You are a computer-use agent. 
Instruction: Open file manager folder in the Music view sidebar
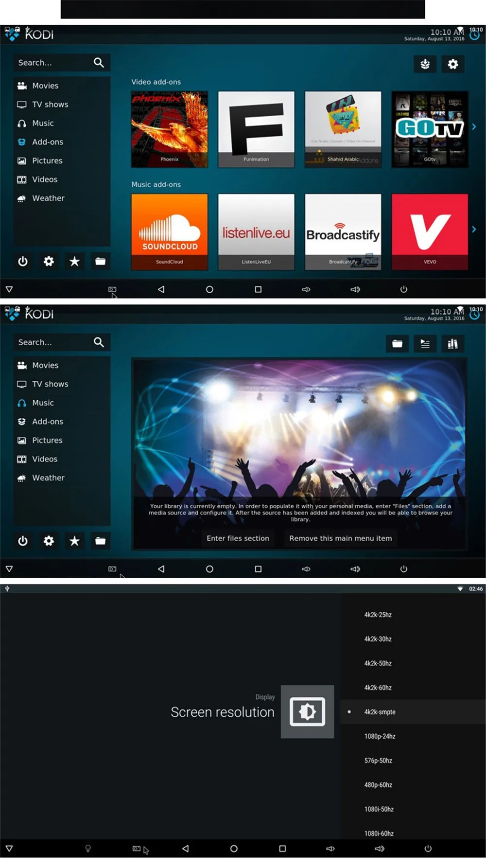click(100, 541)
